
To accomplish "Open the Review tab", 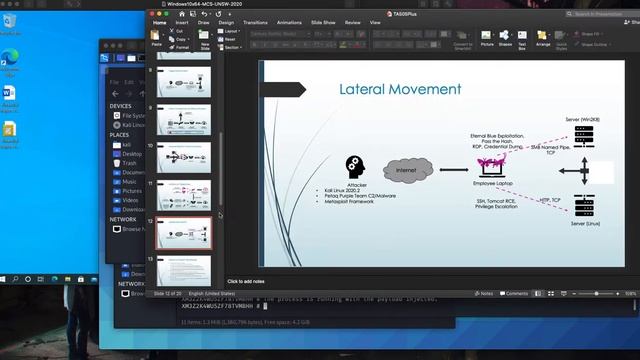I will (352, 22).
